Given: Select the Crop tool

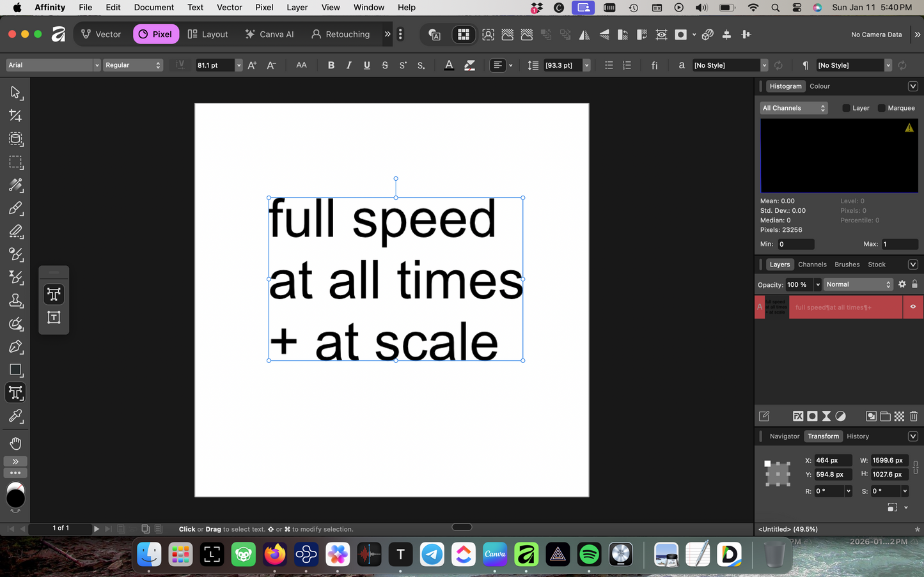Looking at the screenshot, I should (15, 116).
